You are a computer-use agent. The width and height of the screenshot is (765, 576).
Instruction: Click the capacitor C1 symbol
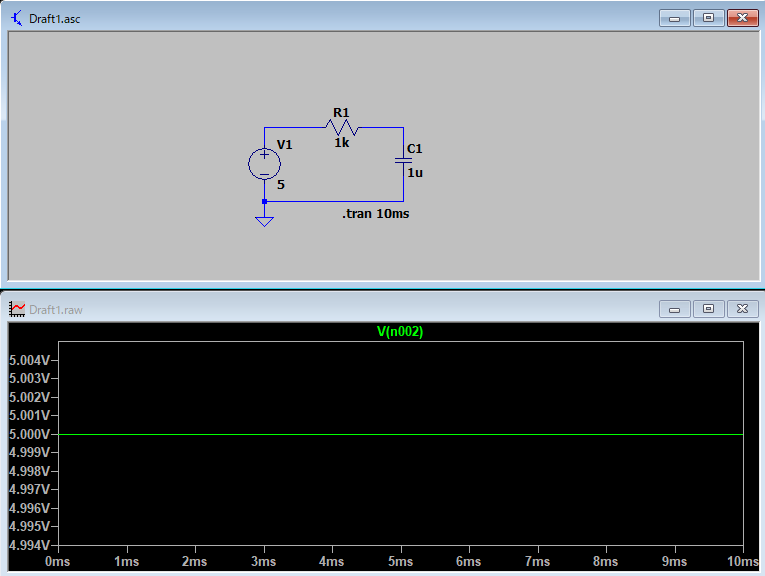click(402, 158)
